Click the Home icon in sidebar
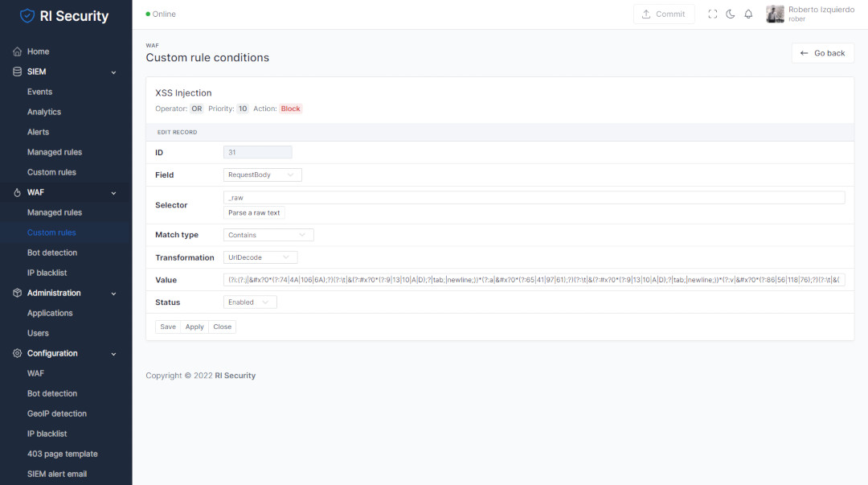The image size is (868, 485). tap(17, 51)
